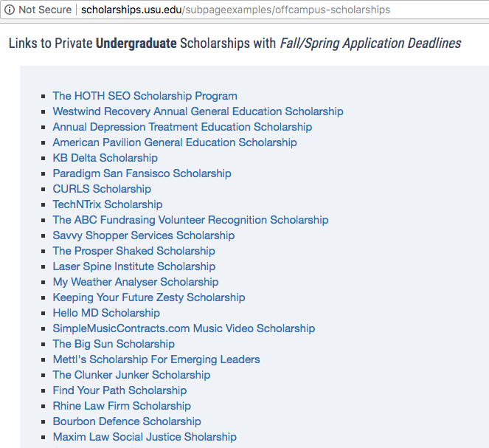Open Paradigm San Fansisco Scholarship link
Viewport: 489px width, 448px height.
(142, 173)
